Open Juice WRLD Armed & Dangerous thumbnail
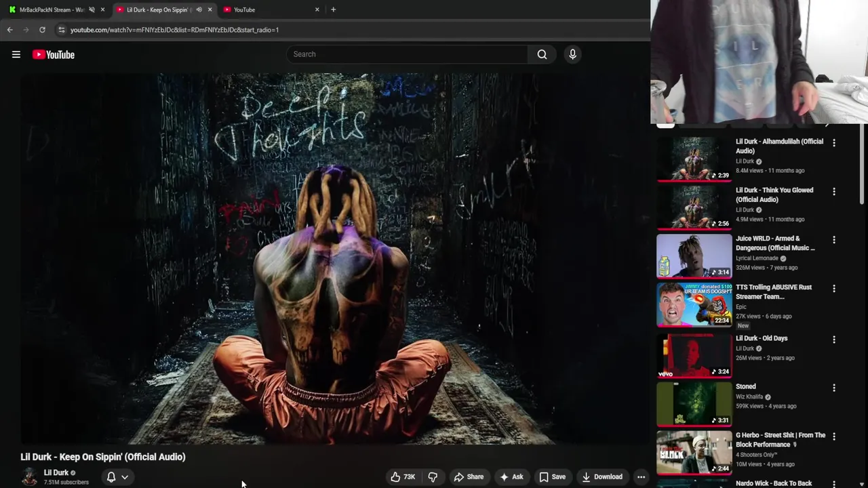 [x=694, y=257]
